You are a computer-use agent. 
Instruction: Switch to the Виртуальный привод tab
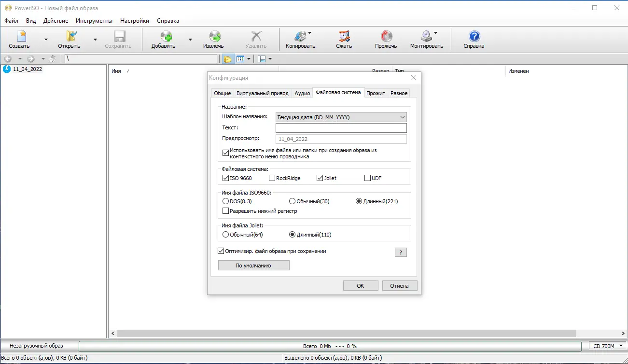point(263,93)
